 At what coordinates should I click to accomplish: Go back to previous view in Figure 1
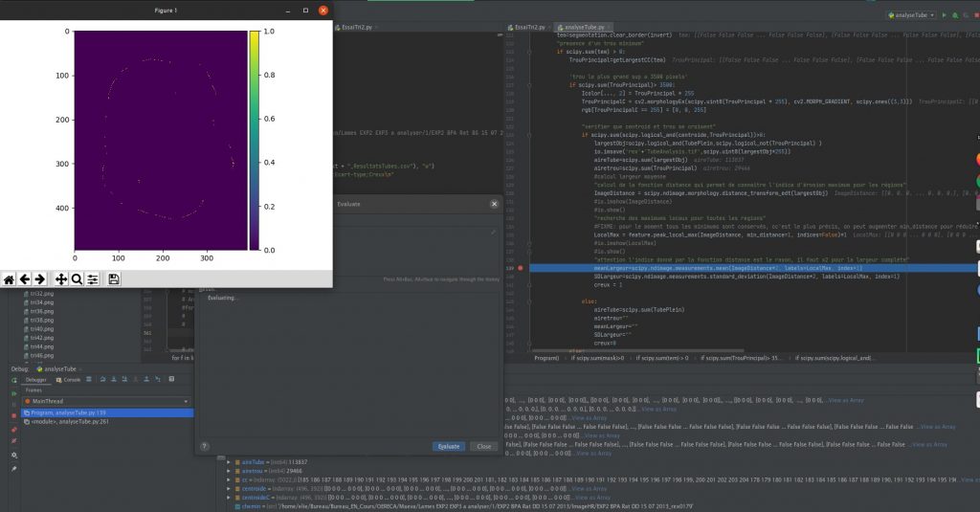(x=24, y=279)
